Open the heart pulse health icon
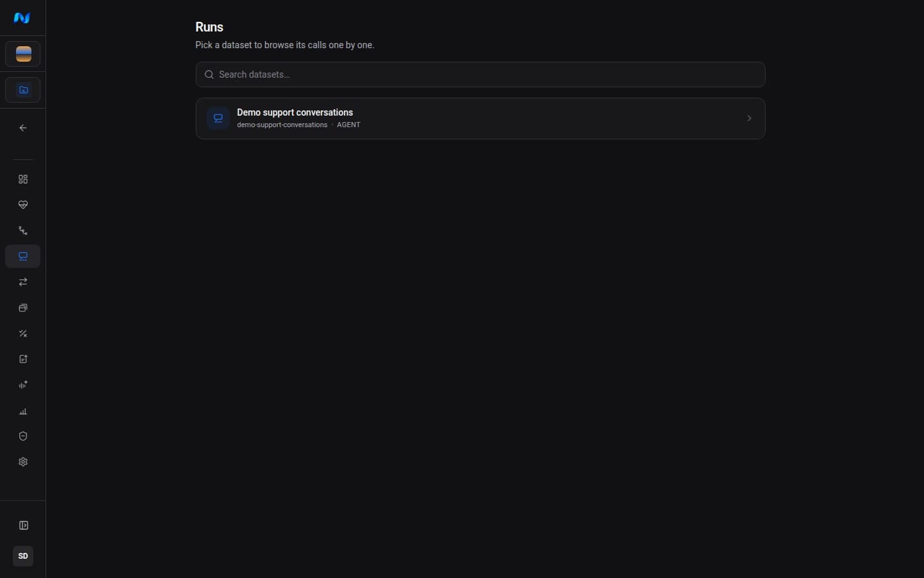924x578 pixels. tap(23, 205)
